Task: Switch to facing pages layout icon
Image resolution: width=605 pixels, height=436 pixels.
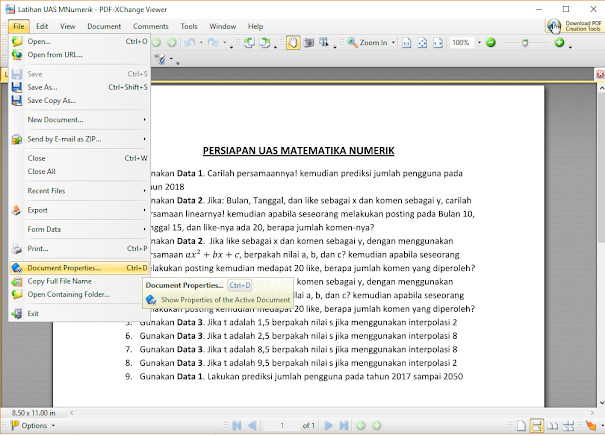Action: click(x=553, y=425)
